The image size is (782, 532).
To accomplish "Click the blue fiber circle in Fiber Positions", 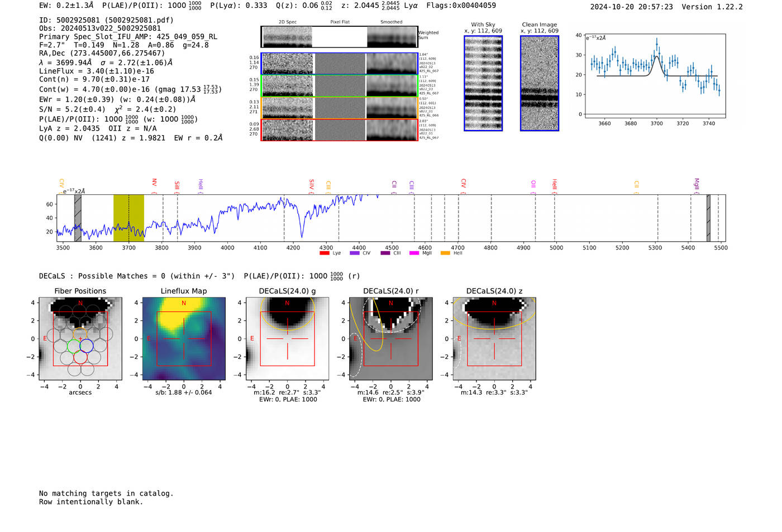I will (87, 346).
